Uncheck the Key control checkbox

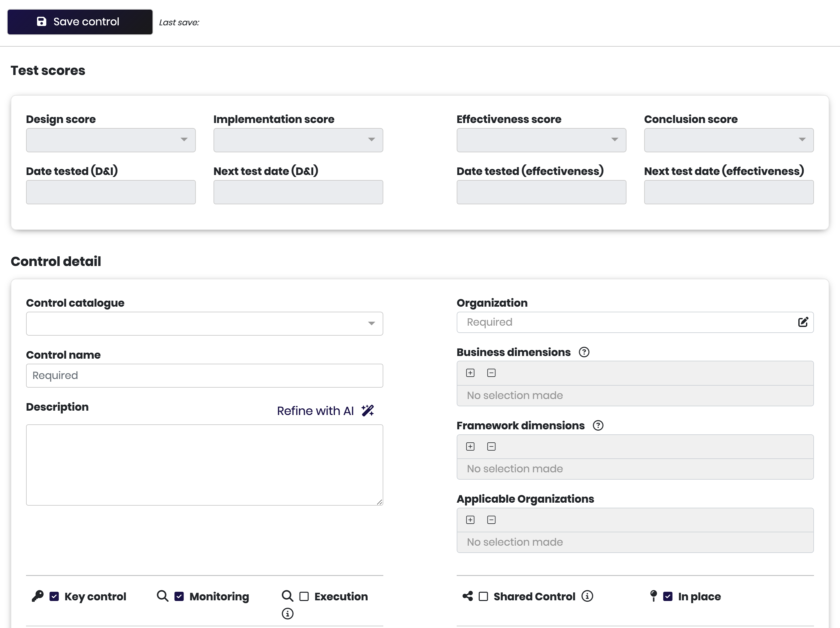click(54, 597)
